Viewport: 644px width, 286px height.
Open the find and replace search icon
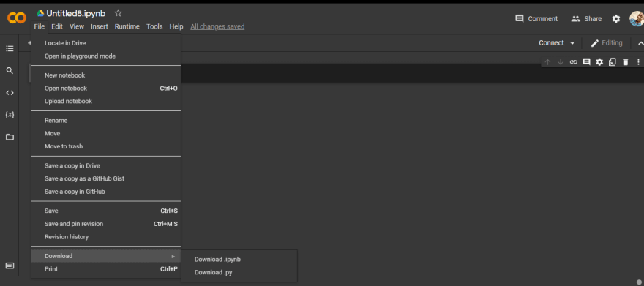pyautogui.click(x=10, y=70)
